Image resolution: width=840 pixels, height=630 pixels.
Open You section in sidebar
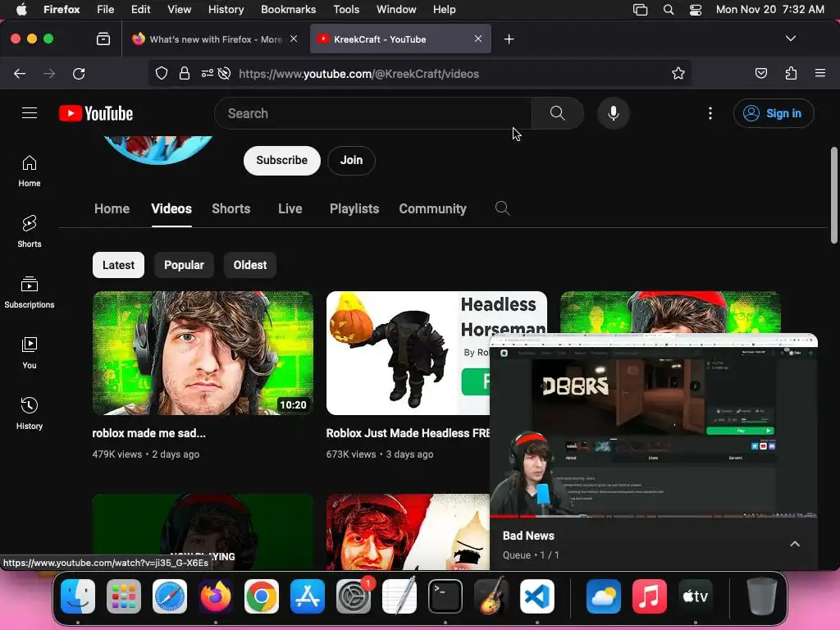coord(30,353)
